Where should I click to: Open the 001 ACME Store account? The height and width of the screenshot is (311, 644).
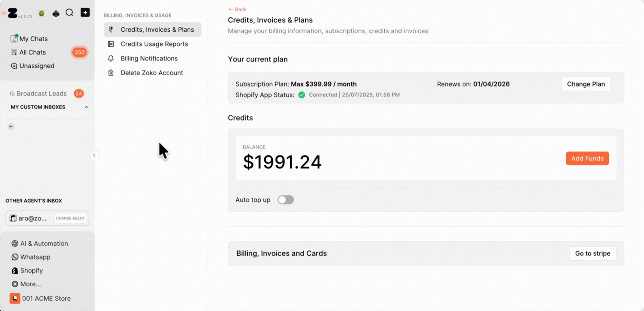coord(46,298)
